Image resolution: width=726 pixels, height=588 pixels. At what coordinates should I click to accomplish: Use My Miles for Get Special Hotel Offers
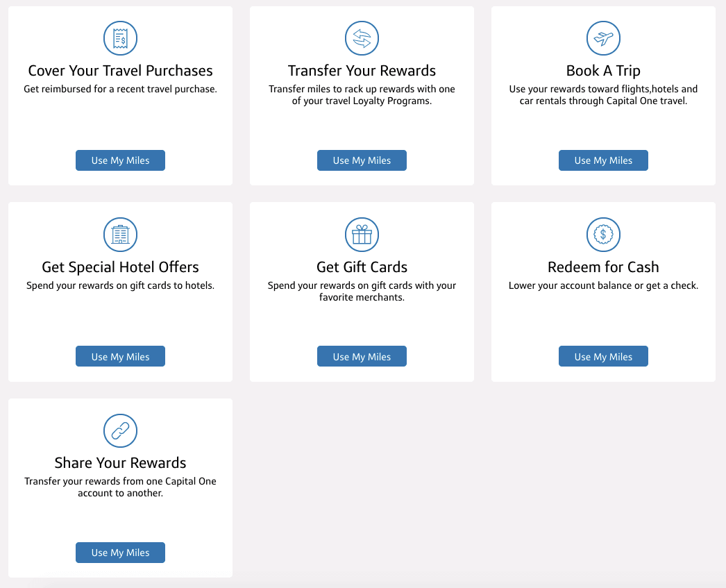120,356
